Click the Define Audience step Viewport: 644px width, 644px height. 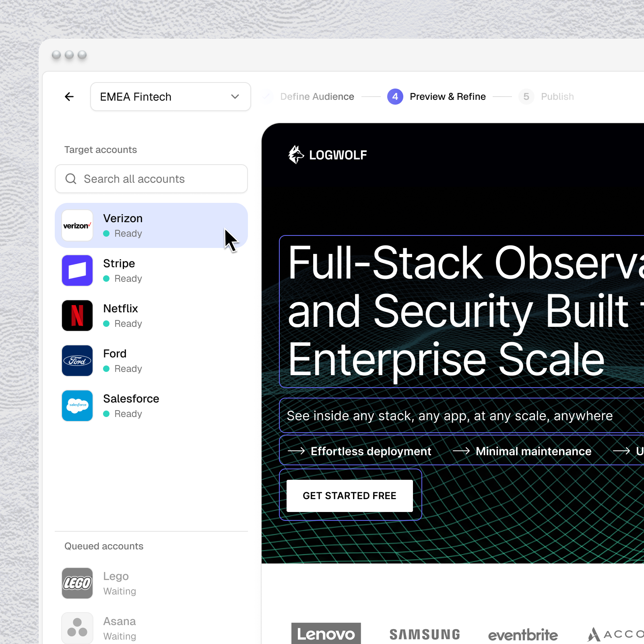point(317,97)
